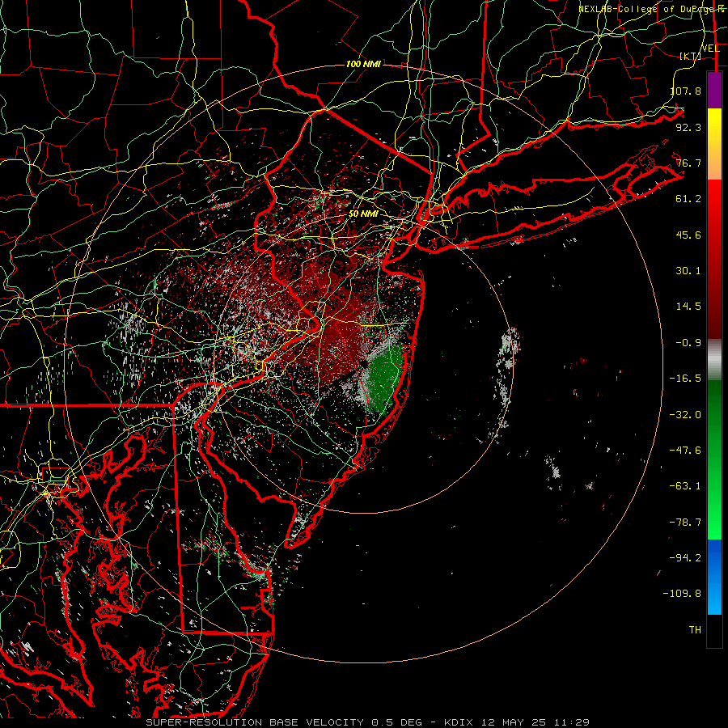
Task: Select the -16.5 value on velocity scale
Action: coord(685,379)
